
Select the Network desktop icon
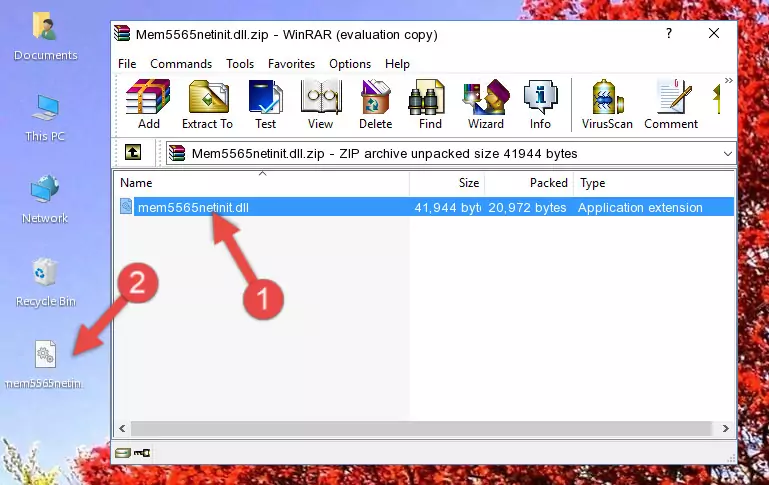click(45, 200)
